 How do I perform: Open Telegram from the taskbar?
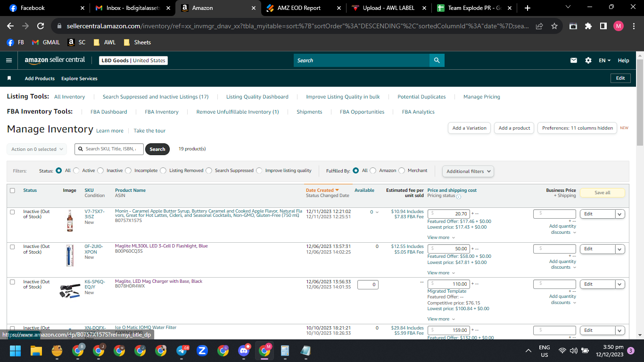(x=182, y=351)
